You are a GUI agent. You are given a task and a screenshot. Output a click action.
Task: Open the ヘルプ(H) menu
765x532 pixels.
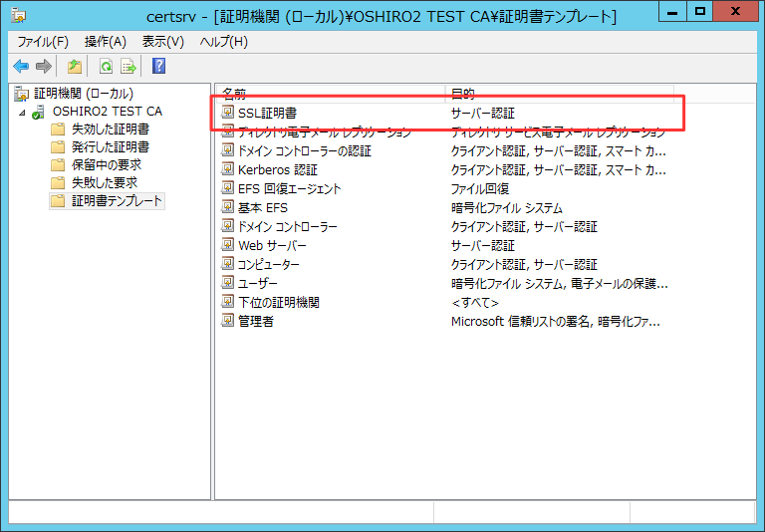tap(223, 42)
